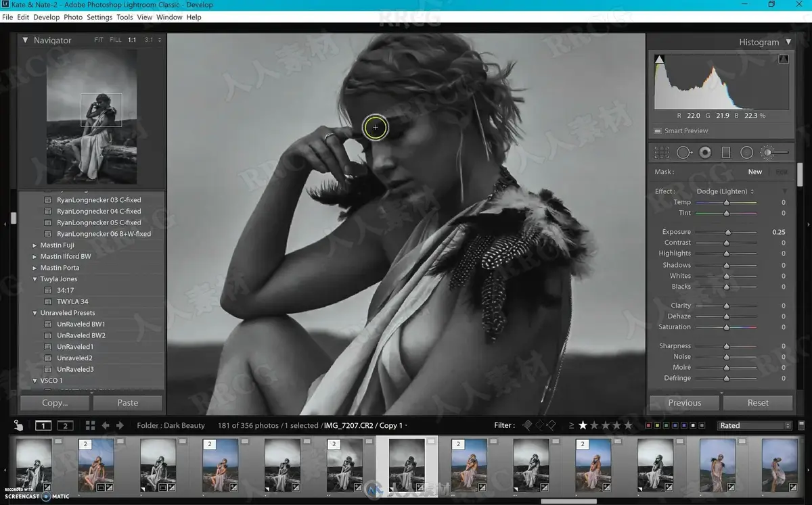Set Navigator zoom to FILL

click(116, 40)
